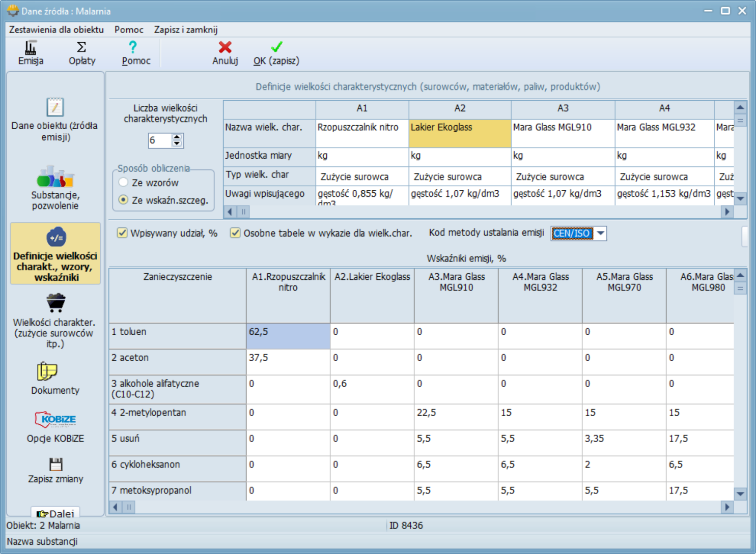This screenshot has width=756, height=554.
Task: Select the Ze wskaźn.szczeg. radio button
Action: coord(123,200)
